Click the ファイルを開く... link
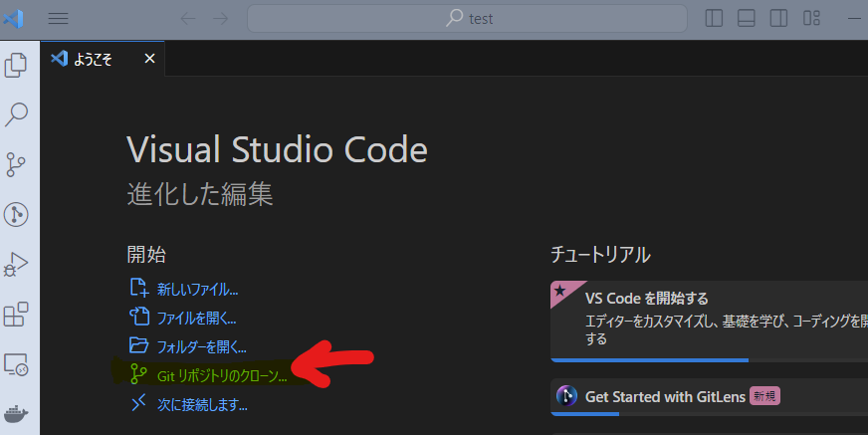The height and width of the screenshot is (435, 868). click(x=196, y=319)
